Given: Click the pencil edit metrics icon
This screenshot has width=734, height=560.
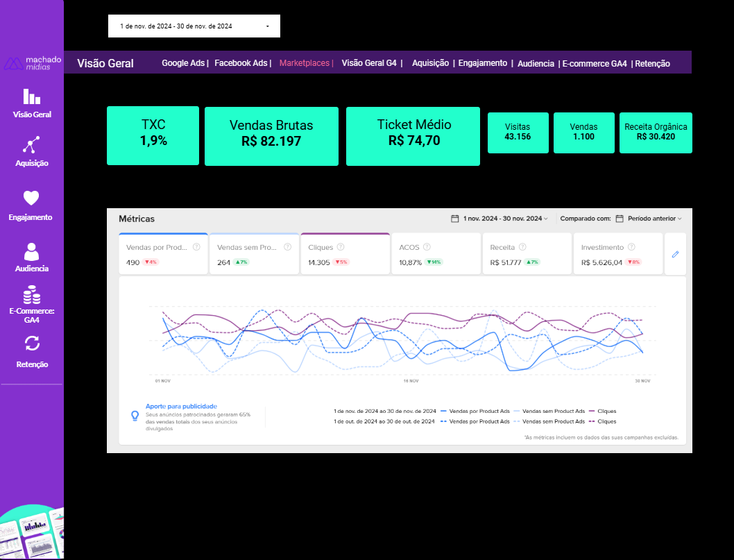Looking at the screenshot, I should point(675,255).
